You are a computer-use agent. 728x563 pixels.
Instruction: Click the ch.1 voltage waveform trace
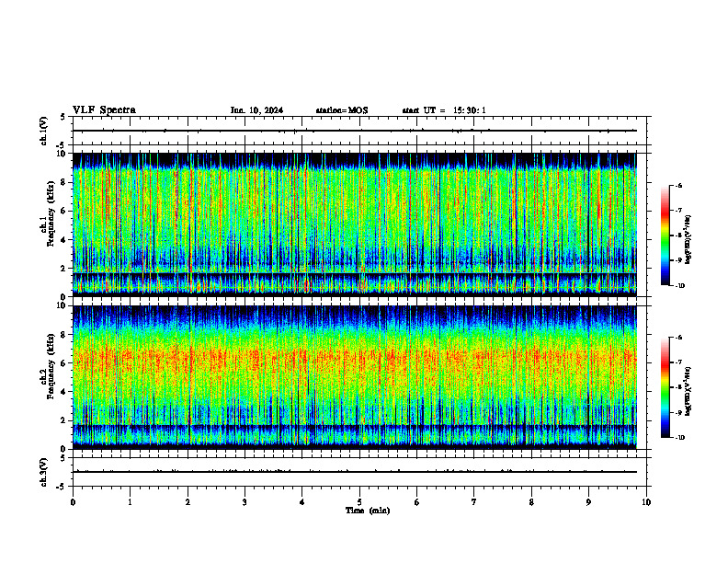(x=355, y=131)
